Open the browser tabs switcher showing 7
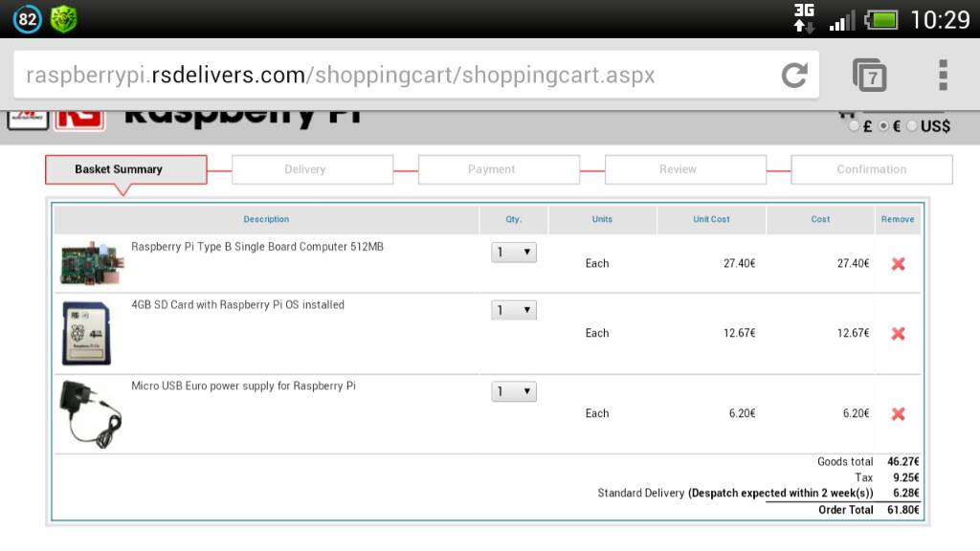This screenshot has width=980, height=551. (869, 75)
